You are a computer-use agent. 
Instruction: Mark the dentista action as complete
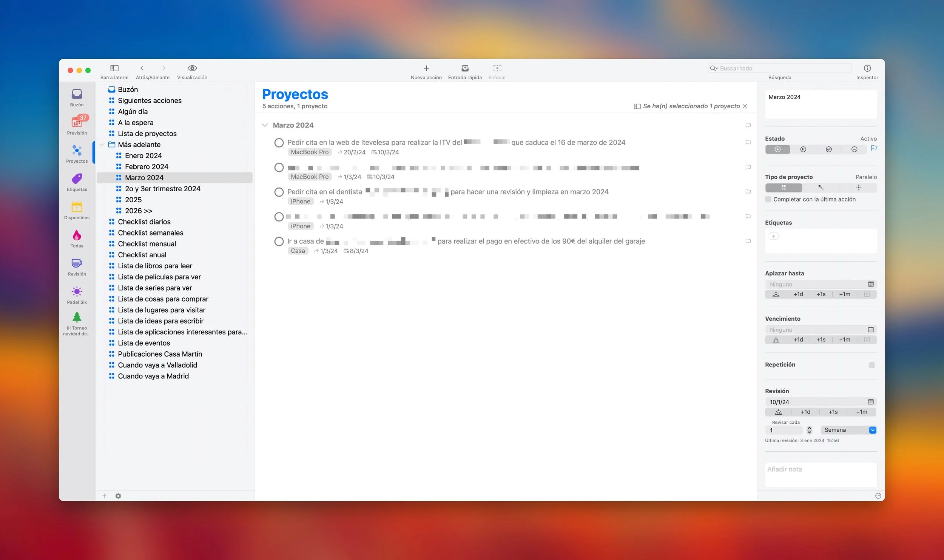279,192
